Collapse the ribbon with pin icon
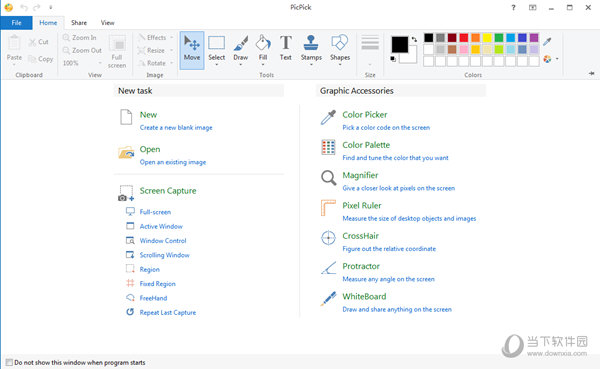Screen dimensions: 600x369 tap(592, 73)
